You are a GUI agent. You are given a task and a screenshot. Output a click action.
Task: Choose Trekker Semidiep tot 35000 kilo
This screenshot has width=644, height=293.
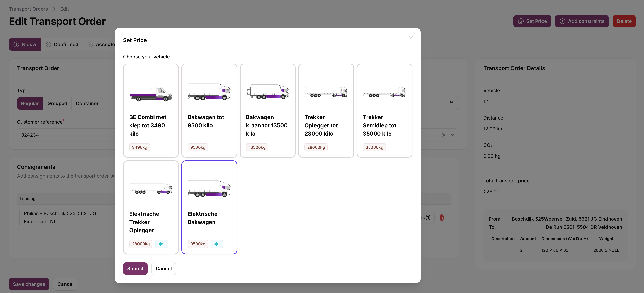coord(384,110)
